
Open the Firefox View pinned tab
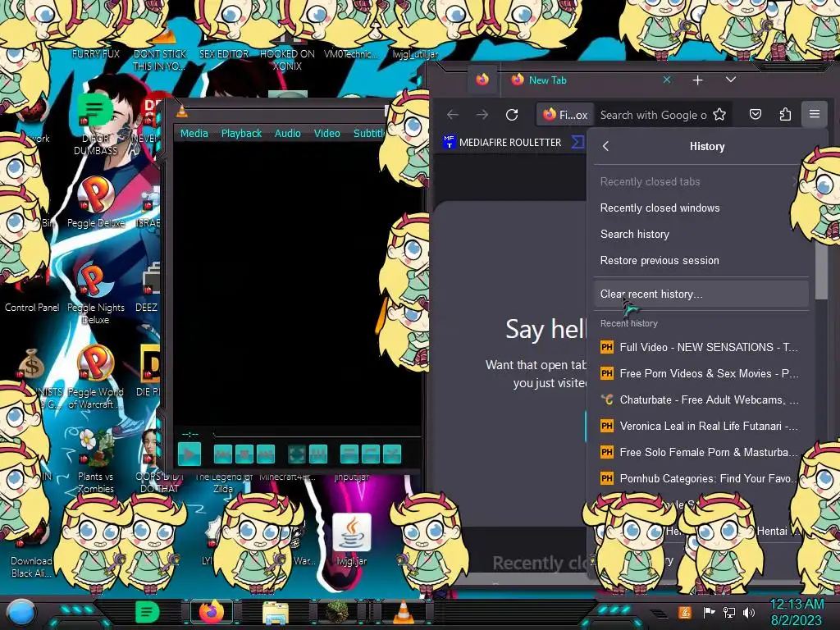point(482,80)
